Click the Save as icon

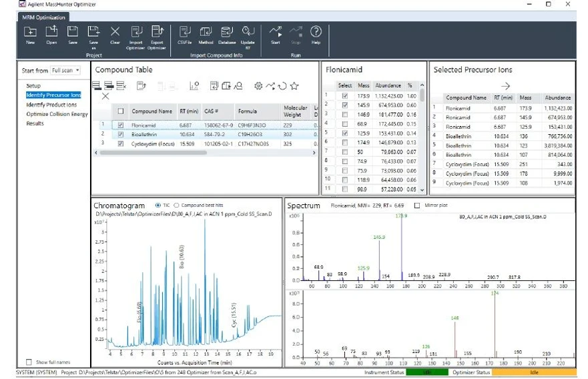(93, 31)
